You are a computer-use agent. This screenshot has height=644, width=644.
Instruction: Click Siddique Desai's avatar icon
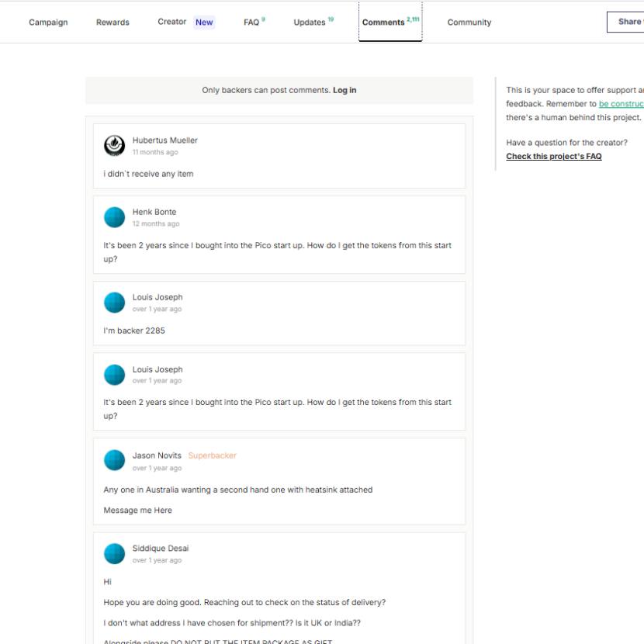[114, 554]
